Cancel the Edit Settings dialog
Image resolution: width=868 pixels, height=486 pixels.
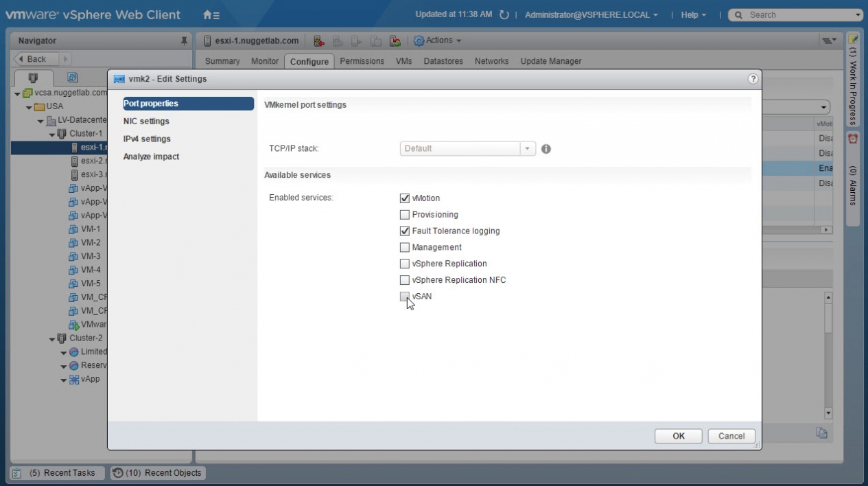(731, 436)
